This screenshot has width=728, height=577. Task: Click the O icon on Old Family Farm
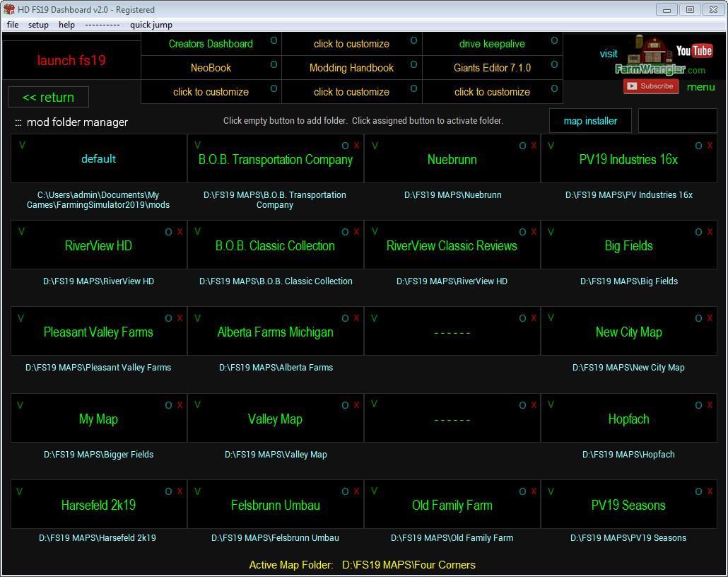pos(522,491)
